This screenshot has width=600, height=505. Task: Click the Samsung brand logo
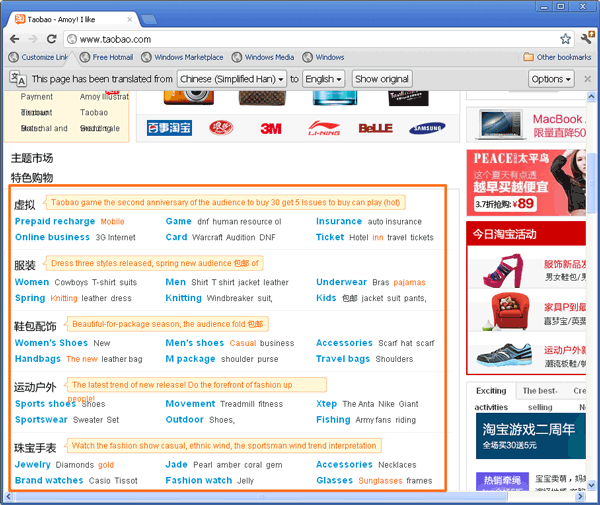click(427, 128)
